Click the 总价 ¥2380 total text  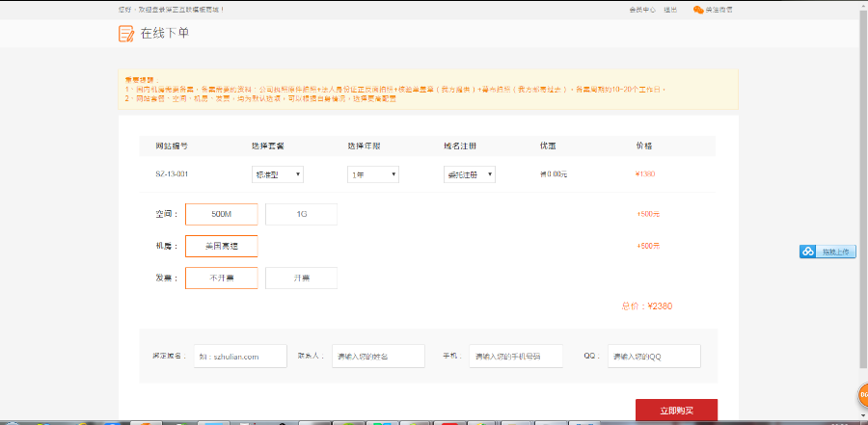click(x=646, y=306)
